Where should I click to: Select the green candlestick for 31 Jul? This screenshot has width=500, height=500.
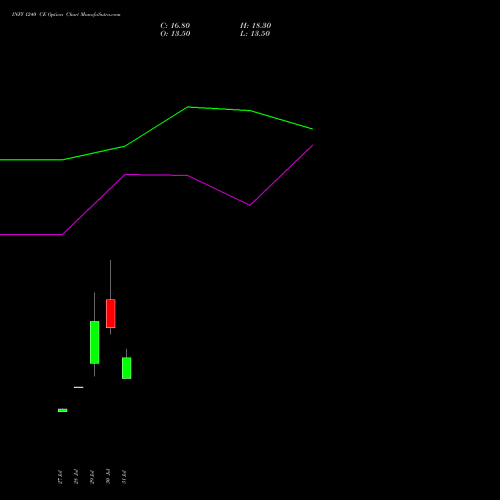coord(127,368)
